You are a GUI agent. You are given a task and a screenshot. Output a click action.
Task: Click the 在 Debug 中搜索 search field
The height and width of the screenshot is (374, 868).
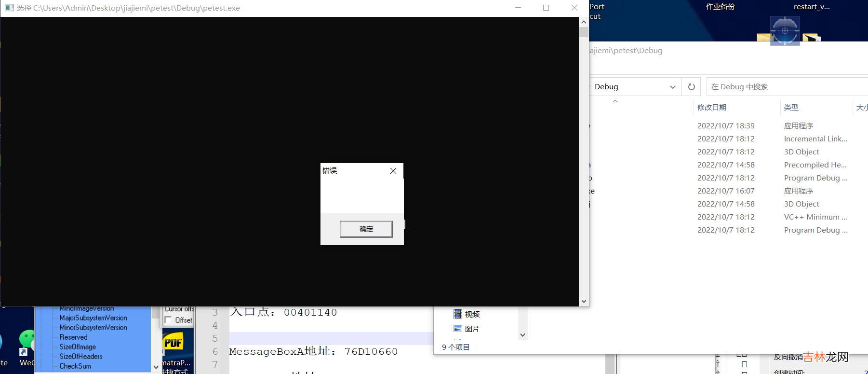(x=786, y=87)
